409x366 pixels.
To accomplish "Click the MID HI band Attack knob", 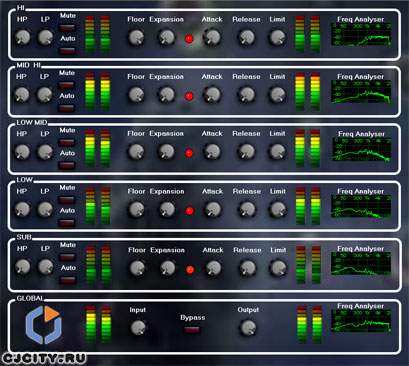I will tap(212, 95).
